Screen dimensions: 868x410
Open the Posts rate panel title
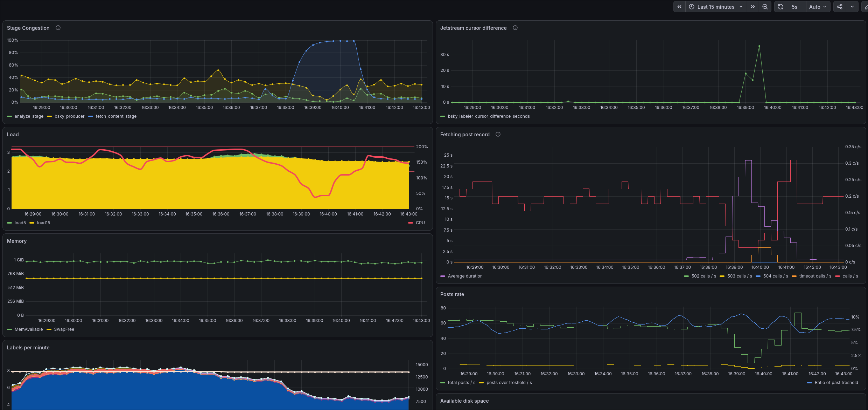coord(452,294)
